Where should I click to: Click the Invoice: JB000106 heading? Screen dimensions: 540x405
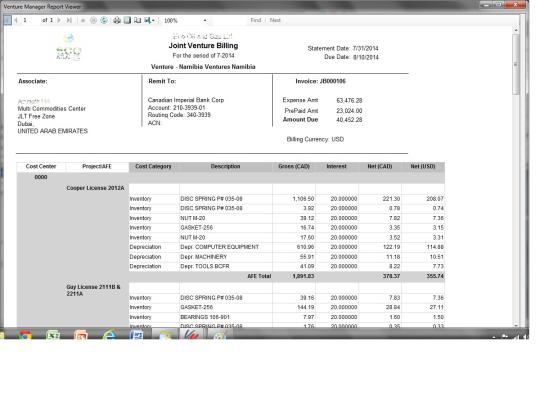[x=320, y=81]
